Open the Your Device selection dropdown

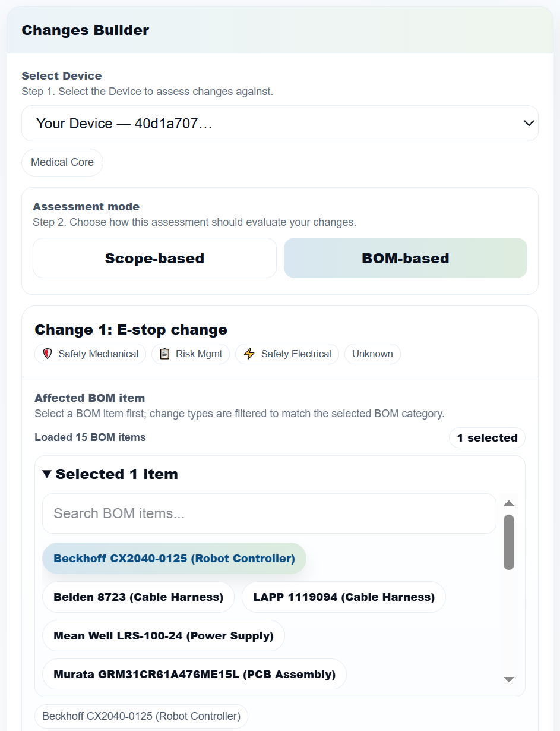click(279, 123)
